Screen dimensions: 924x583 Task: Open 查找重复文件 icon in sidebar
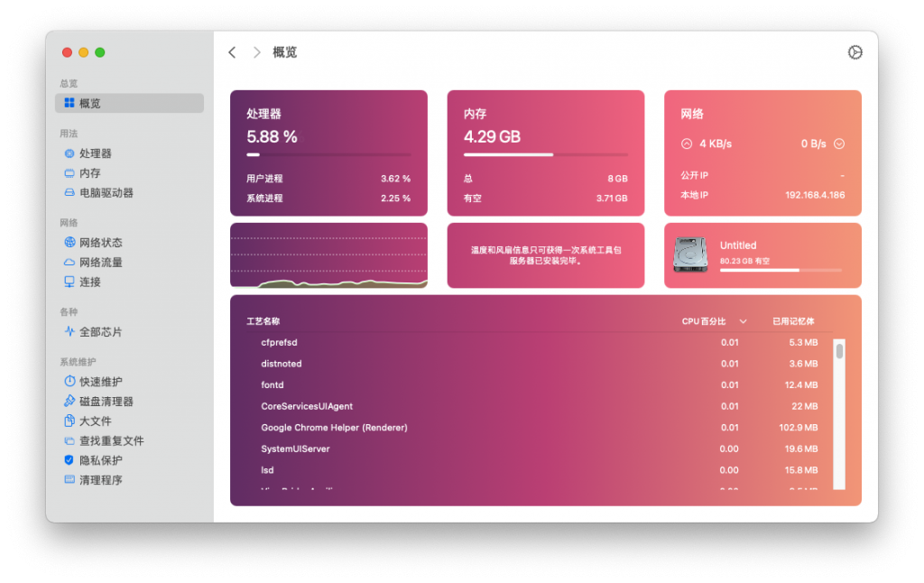[x=69, y=441]
